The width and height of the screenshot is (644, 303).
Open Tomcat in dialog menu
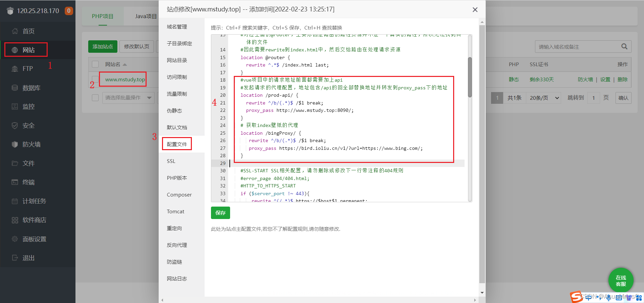182,211
